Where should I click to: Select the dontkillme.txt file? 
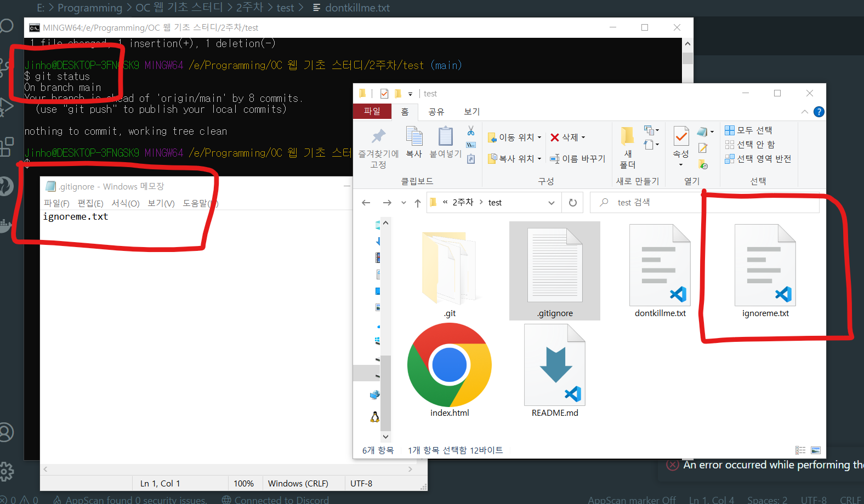click(660, 271)
